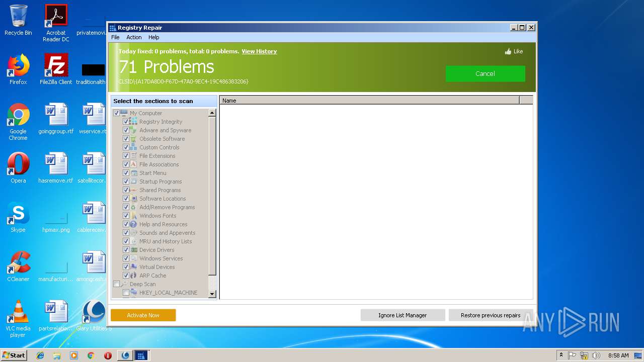Uncheck the My Computer checkbox
Viewport: 644px width, 362px height.
[x=117, y=113]
